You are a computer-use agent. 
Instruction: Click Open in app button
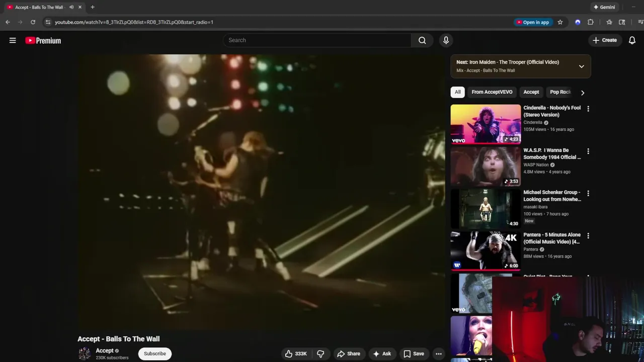pyautogui.click(x=533, y=22)
